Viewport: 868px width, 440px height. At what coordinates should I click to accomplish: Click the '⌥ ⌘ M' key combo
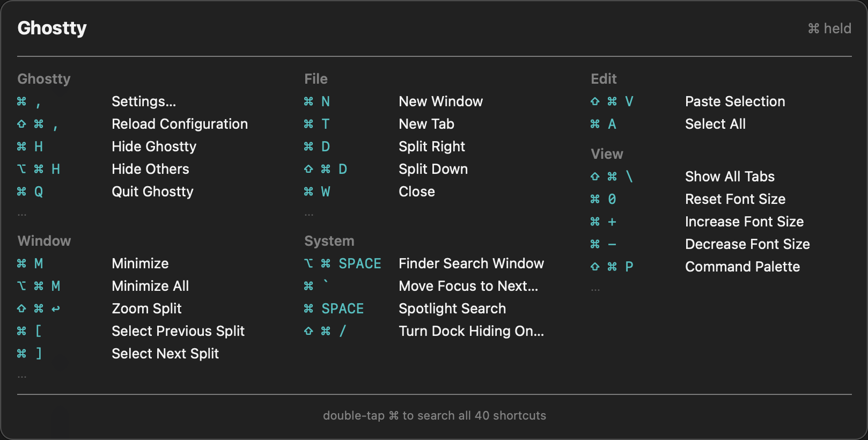(39, 286)
